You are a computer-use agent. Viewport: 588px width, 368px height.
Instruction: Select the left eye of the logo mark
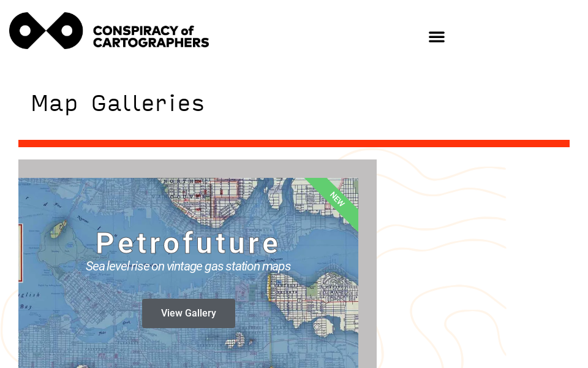pyautogui.click(x=26, y=30)
